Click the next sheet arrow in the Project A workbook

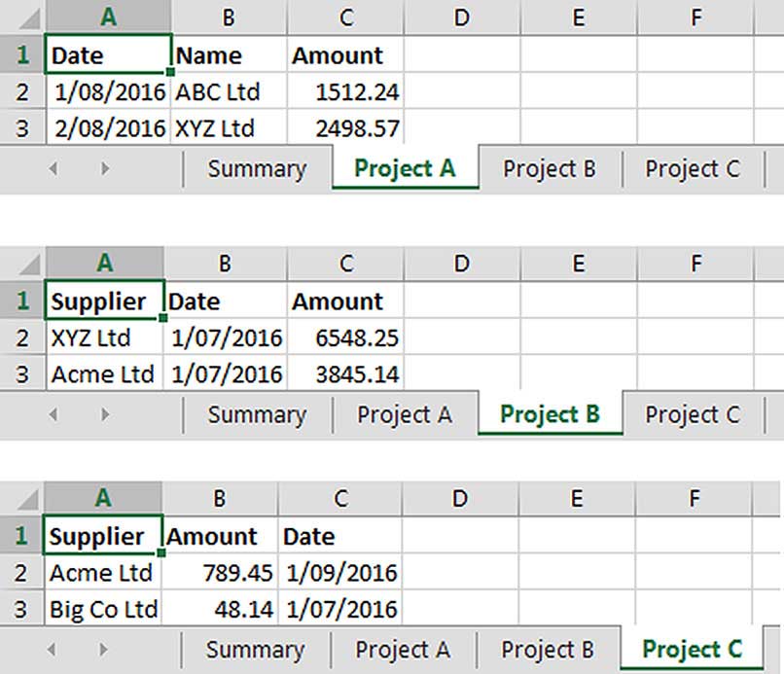pyautogui.click(x=104, y=168)
